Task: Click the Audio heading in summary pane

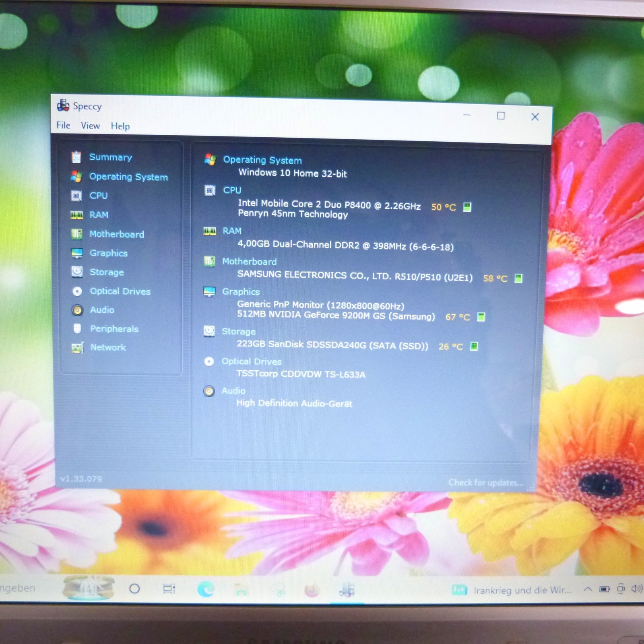Action: point(233,391)
